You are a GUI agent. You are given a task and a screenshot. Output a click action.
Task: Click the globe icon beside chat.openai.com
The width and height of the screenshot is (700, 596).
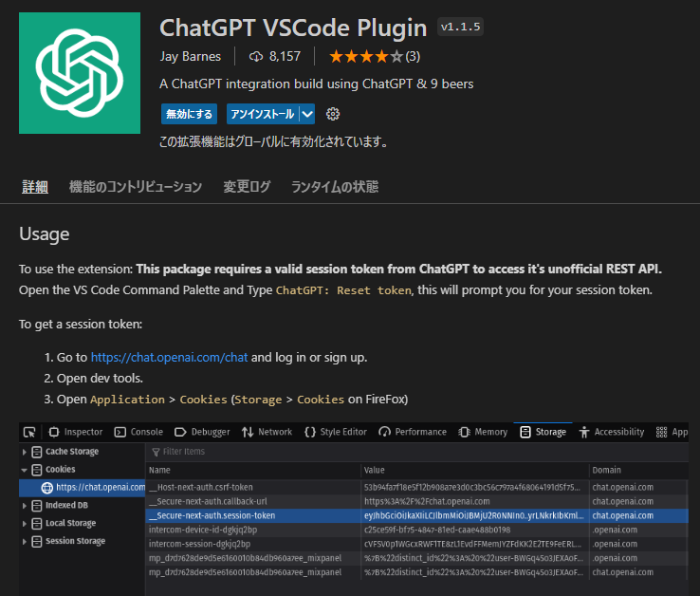click(x=46, y=488)
